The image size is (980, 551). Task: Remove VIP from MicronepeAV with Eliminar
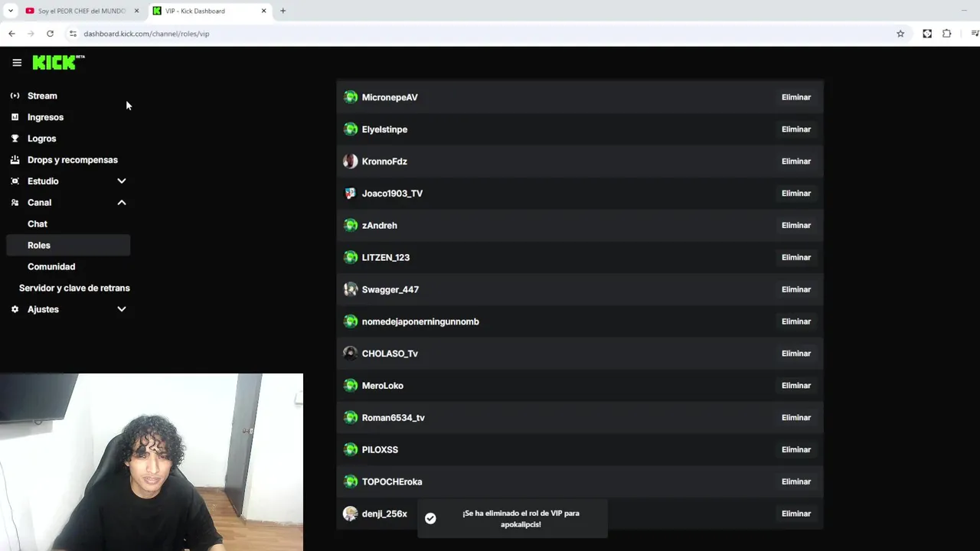[795, 97]
